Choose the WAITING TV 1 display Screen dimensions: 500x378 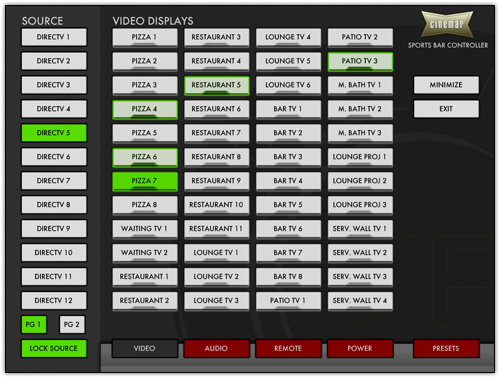pyautogui.click(x=145, y=229)
